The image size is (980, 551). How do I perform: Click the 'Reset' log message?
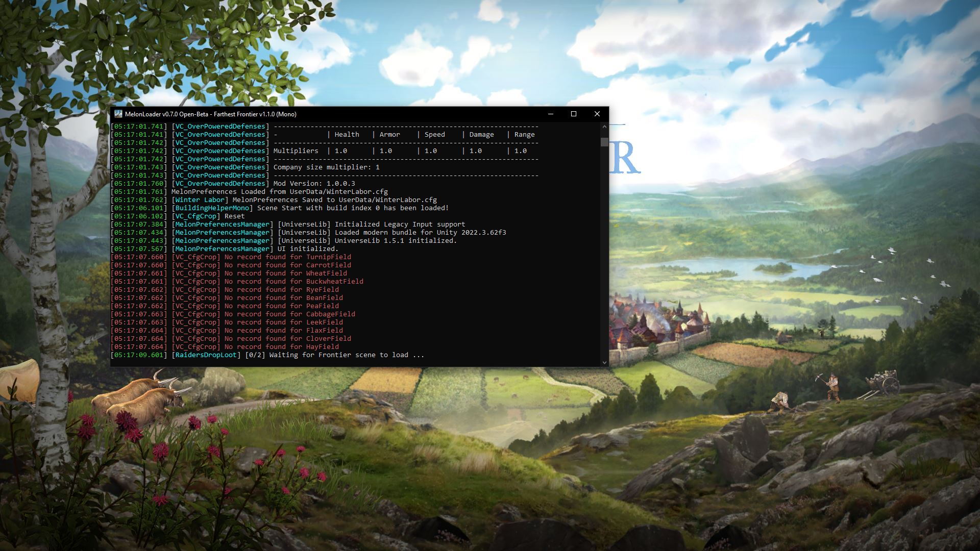(235, 216)
